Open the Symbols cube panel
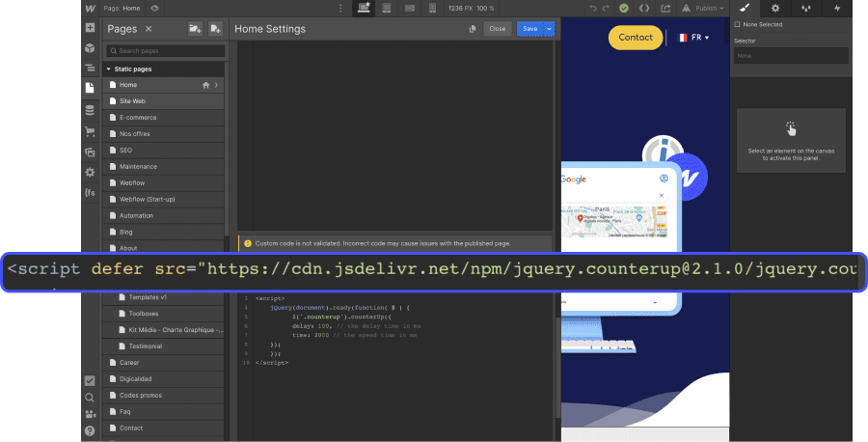 point(90,48)
